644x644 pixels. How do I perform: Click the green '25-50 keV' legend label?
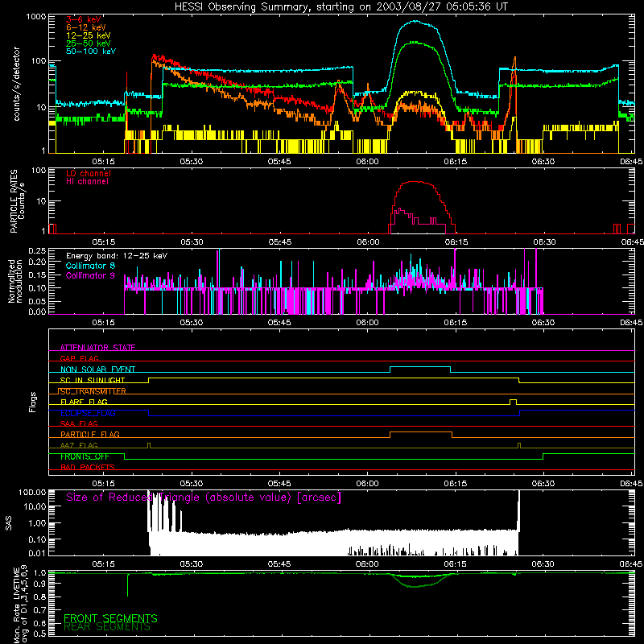tap(89, 43)
